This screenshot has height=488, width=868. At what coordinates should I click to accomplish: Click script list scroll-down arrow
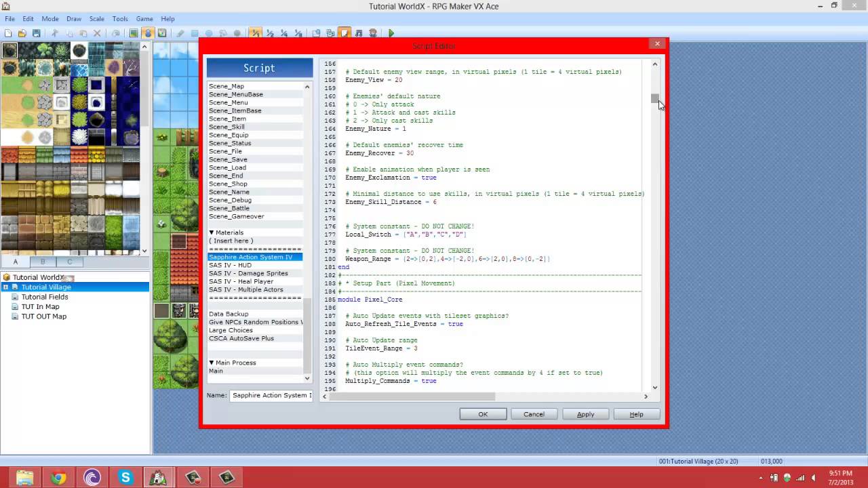(x=307, y=378)
